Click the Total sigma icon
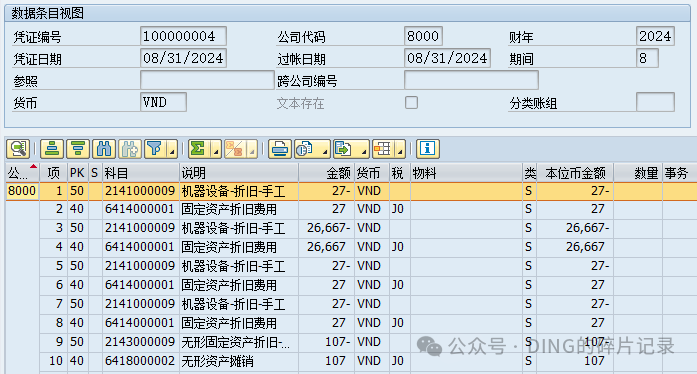Viewport: 697px width, 374px height. [198, 149]
